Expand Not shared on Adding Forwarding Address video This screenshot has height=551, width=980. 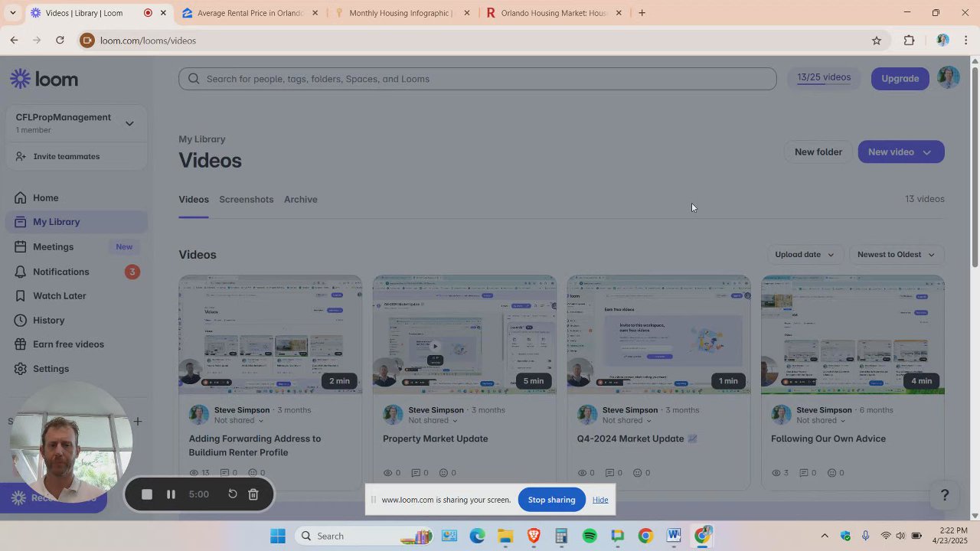click(239, 420)
